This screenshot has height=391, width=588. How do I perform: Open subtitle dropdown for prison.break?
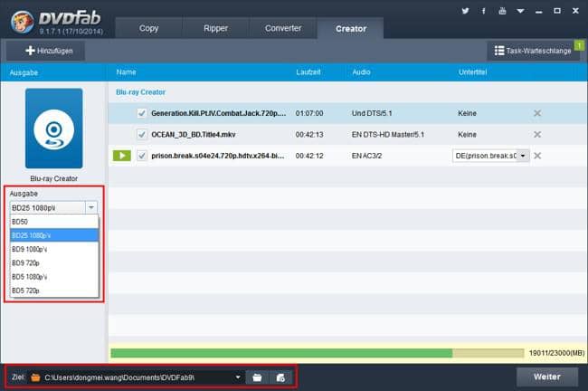coord(523,156)
